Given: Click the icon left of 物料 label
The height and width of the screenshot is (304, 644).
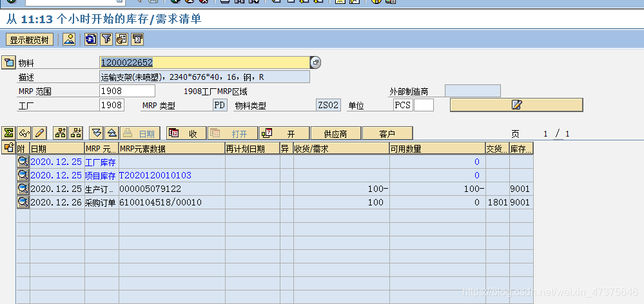Looking at the screenshot, I should point(8,62).
